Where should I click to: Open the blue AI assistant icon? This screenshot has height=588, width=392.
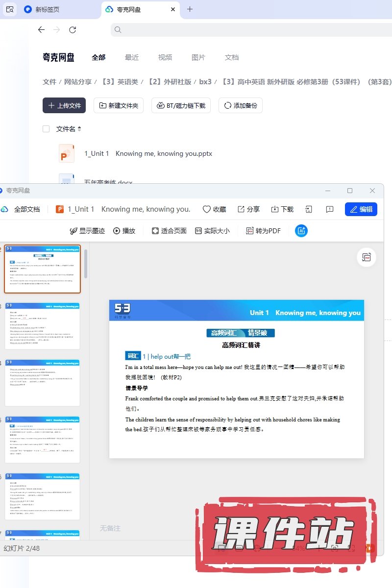(x=301, y=231)
